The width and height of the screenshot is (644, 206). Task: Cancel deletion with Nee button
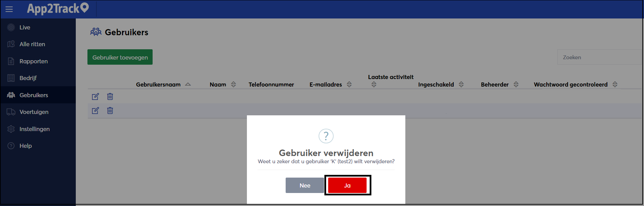(x=305, y=185)
